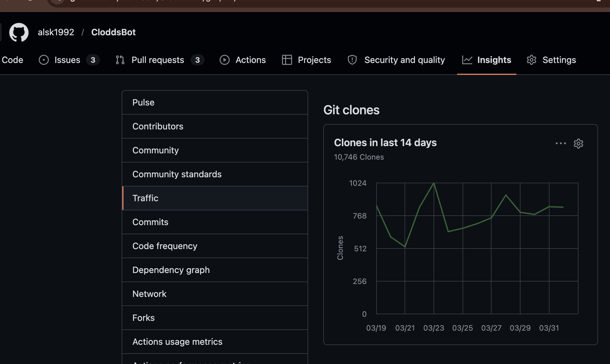Screen dimensions: 610x364
Task: Open the Clones card options (...) menu
Action: [561, 144]
